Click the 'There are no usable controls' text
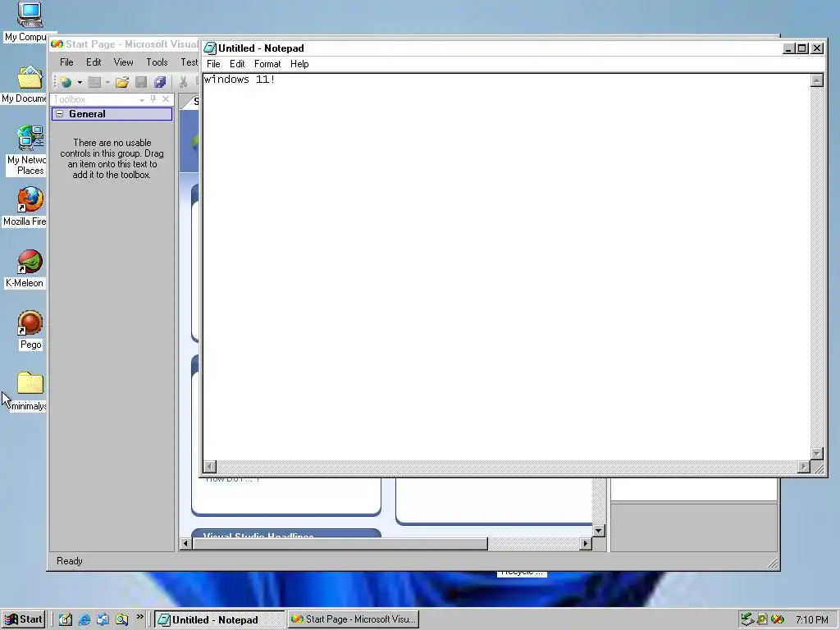Image resolution: width=840 pixels, height=630 pixels. pos(112,158)
